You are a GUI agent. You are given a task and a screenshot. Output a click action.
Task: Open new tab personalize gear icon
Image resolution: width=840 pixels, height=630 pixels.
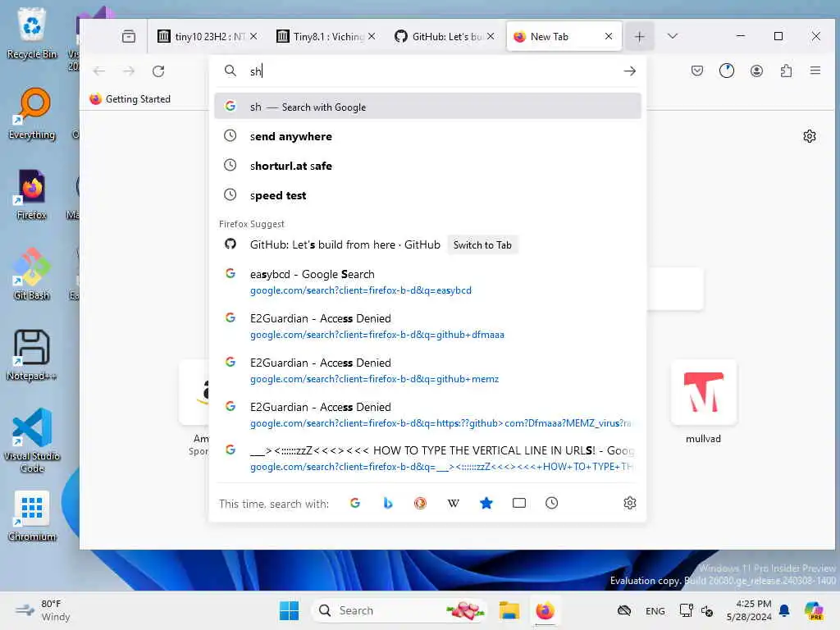tap(810, 136)
